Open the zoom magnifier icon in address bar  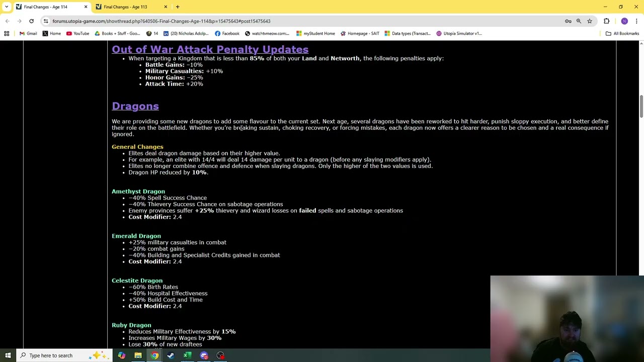pyautogui.click(x=579, y=21)
